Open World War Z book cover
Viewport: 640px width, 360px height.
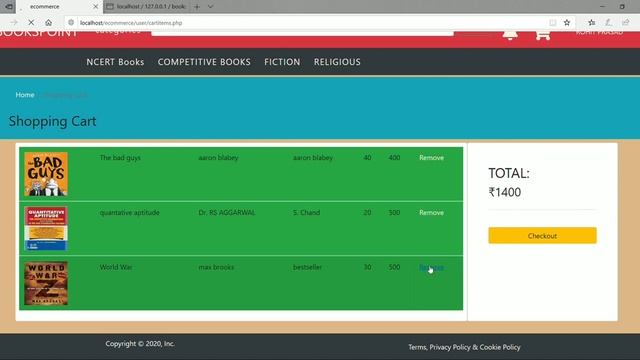pyautogui.click(x=46, y=283)
